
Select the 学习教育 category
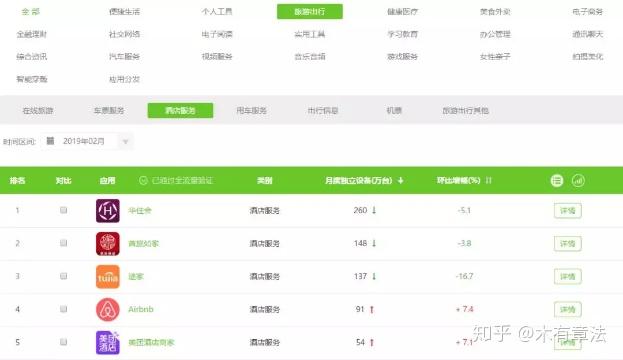[x=402, y=34]
